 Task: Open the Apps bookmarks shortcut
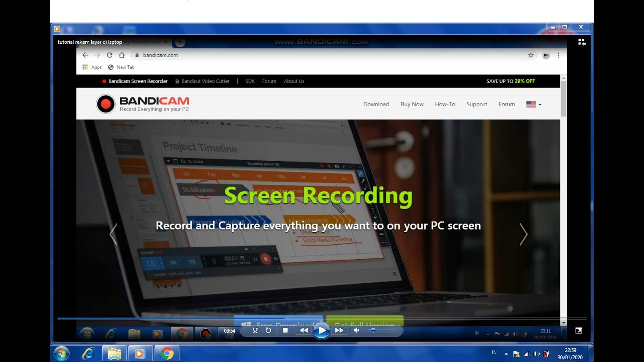(92, 67)
